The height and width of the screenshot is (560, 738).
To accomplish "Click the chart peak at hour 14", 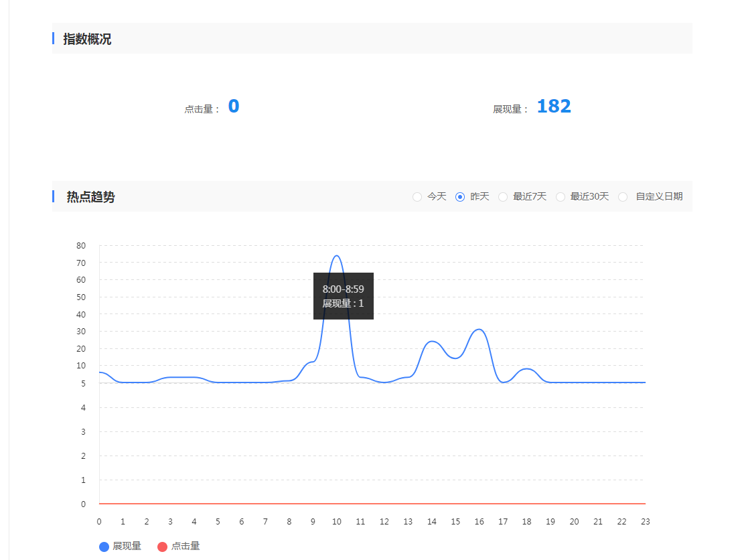I will pos(432,342).
